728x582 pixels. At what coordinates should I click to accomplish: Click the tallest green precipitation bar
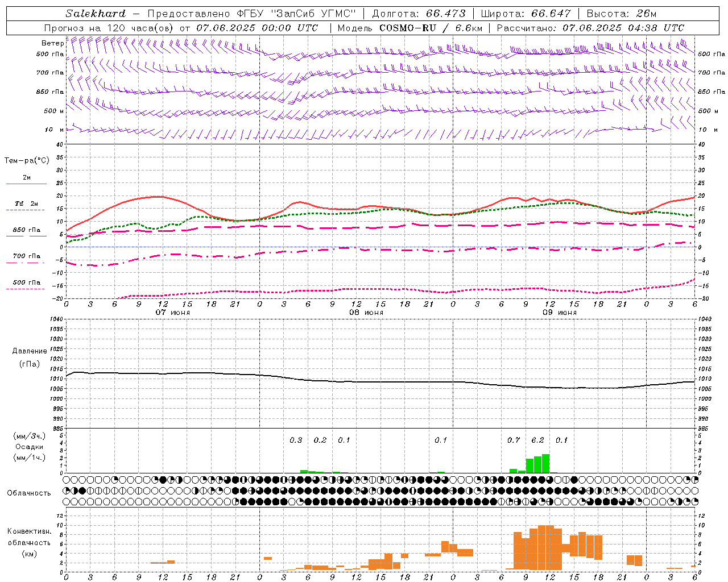pyautogui.click(x=546, y=463)
